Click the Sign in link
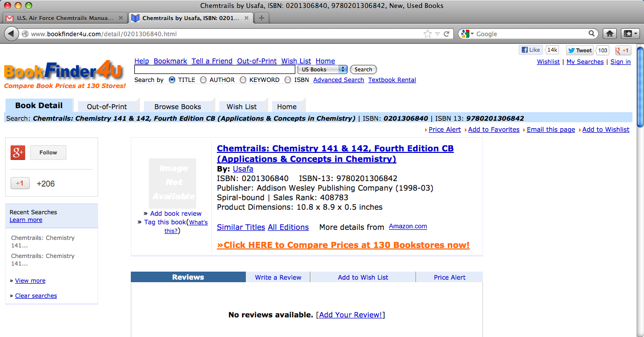The height and width of the screenshot is (337, 644). [x=621, y=62]
